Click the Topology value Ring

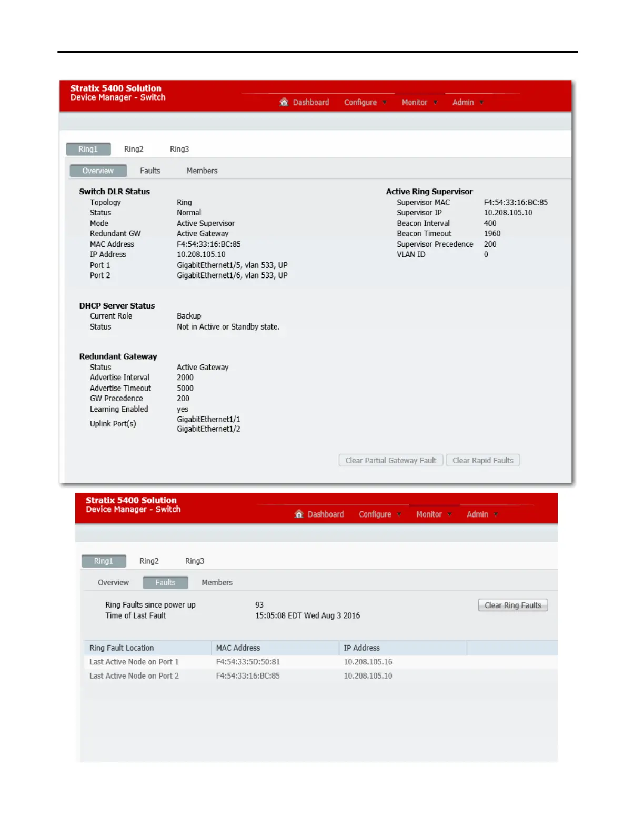184,202
